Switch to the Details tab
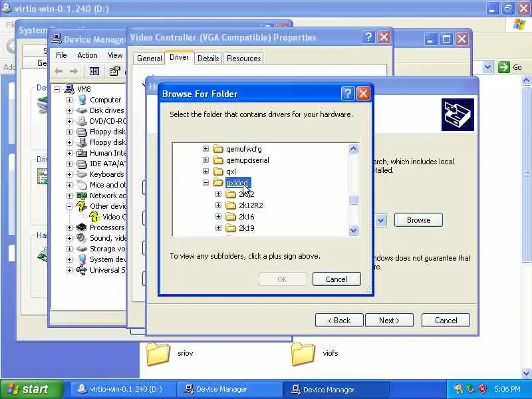This screenshot has width=532, height=399. (208, 59)
